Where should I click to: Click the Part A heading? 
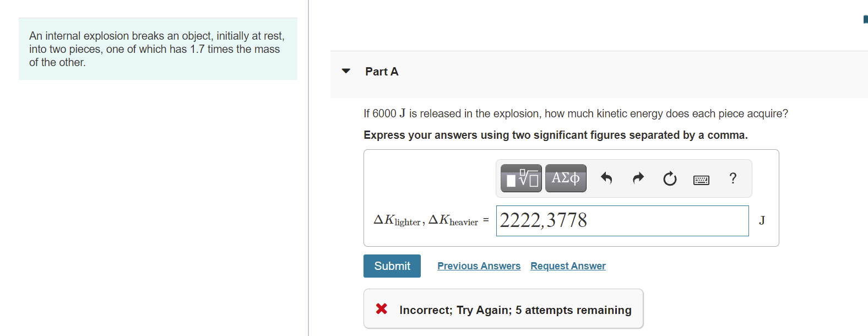coord(381,71)
